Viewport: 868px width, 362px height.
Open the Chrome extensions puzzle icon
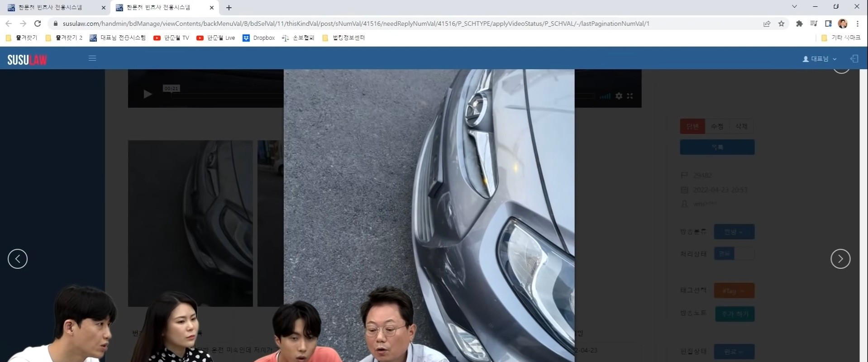click(x=799, y=24)
